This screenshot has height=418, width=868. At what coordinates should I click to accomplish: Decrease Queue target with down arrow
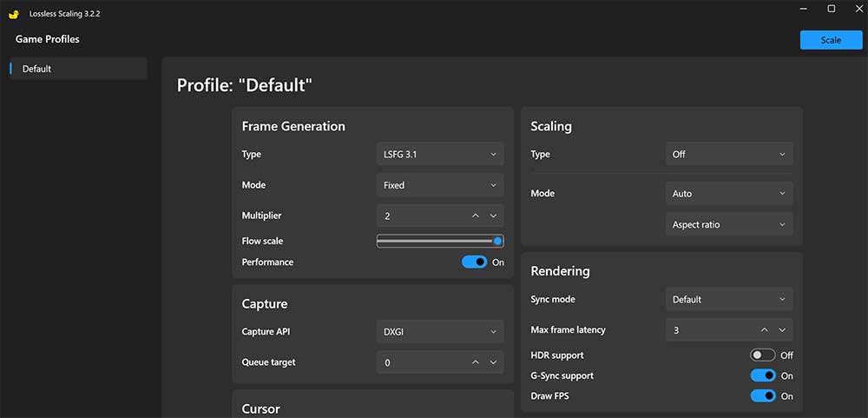[x=493, y=362]
